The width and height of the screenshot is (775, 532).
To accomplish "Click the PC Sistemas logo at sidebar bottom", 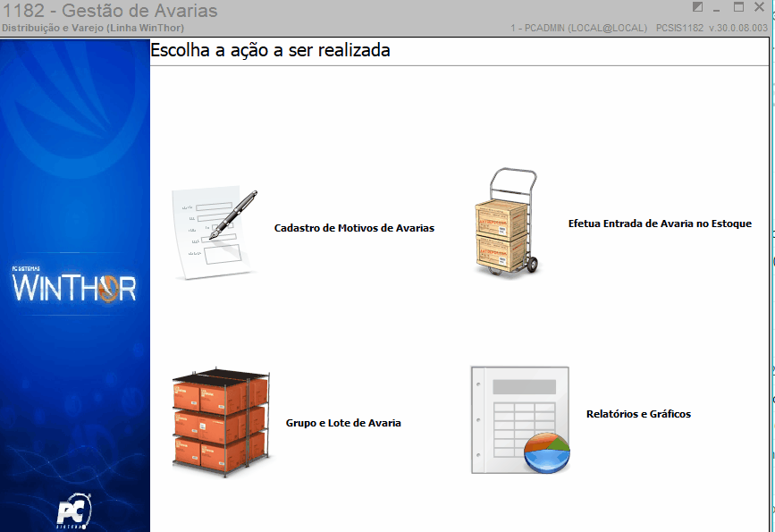I will pyautogui.click(x=74, y=511).
